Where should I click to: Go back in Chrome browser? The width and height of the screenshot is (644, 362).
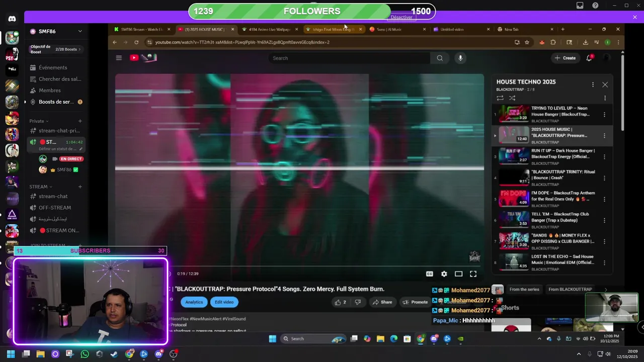click(x=115, y=42)
